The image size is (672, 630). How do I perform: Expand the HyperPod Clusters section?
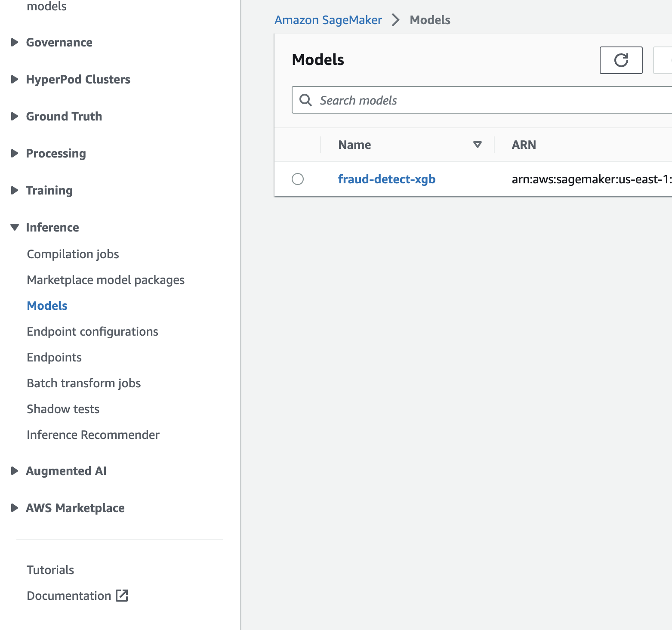click(x=15, y=79)
